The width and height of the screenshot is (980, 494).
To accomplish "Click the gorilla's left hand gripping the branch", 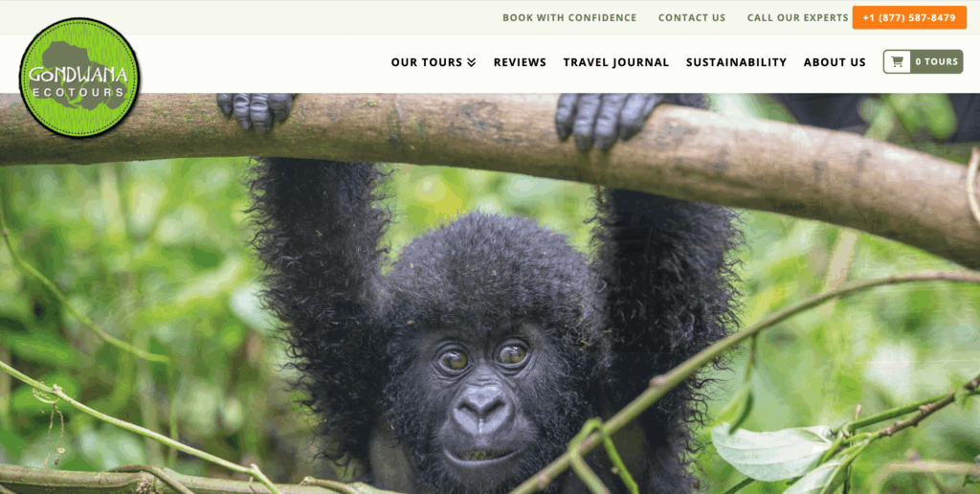I will click(256, 111).
